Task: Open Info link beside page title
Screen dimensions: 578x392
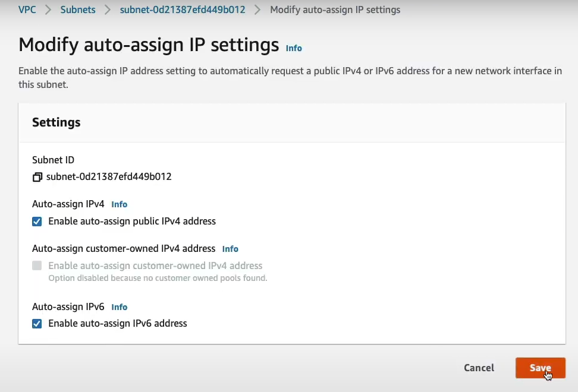Action: tap(294, 48)
